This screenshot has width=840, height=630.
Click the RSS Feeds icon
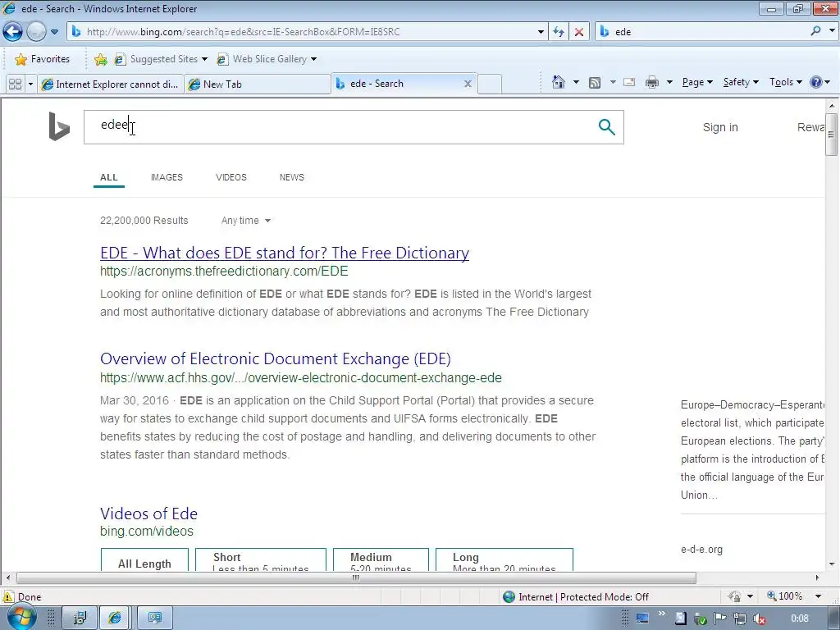(595, 83)
